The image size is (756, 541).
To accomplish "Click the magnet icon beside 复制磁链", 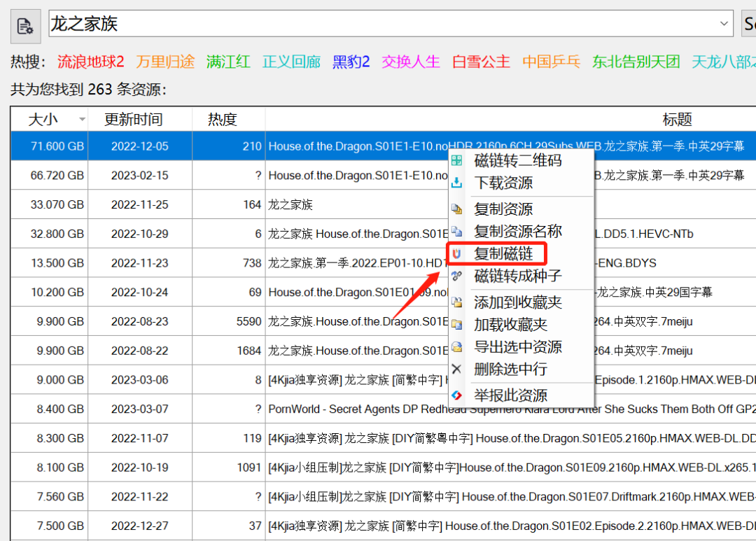I will [456, 253].
